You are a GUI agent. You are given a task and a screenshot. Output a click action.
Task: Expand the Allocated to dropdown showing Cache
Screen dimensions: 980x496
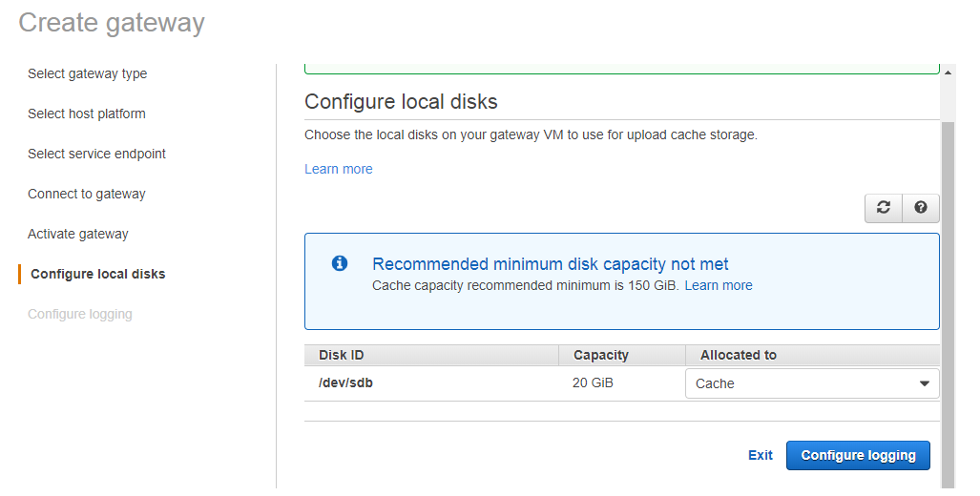(812, 383)
